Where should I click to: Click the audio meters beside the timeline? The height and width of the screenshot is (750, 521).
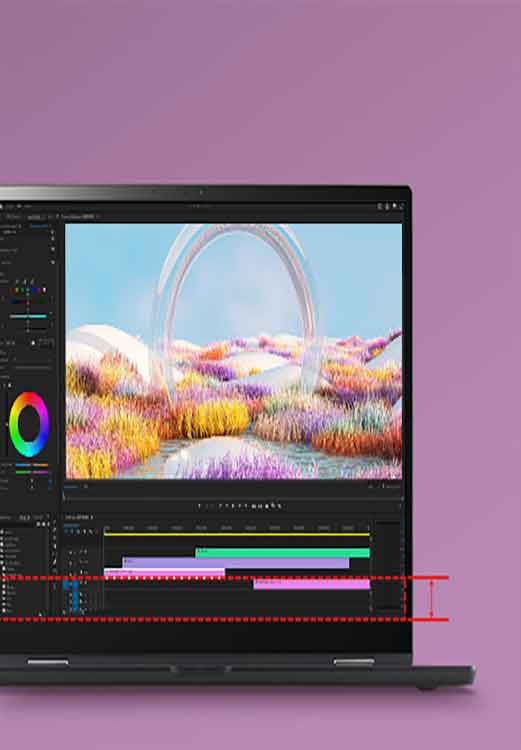pyautogui.click(x=388, y=565)
